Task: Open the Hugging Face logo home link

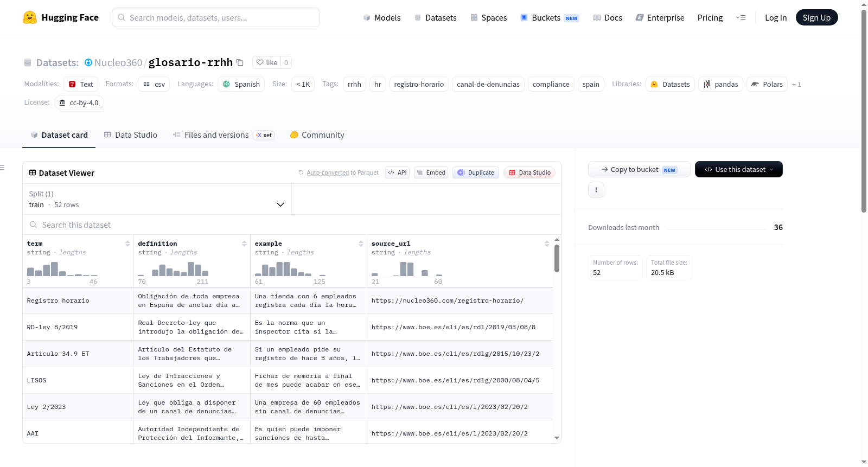Action: [x=60, y=17]
